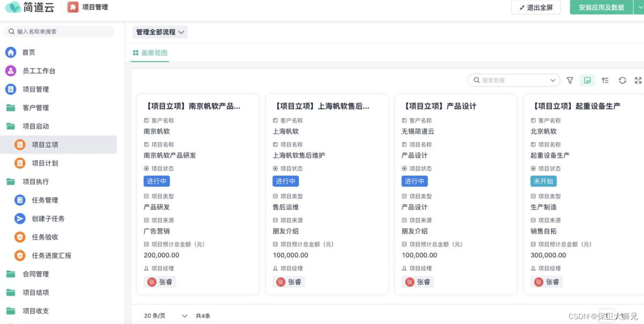This screenshot has width=644, height=324.
Task: Open 创建子任务 in sidebar
Action: pos(48,219)
